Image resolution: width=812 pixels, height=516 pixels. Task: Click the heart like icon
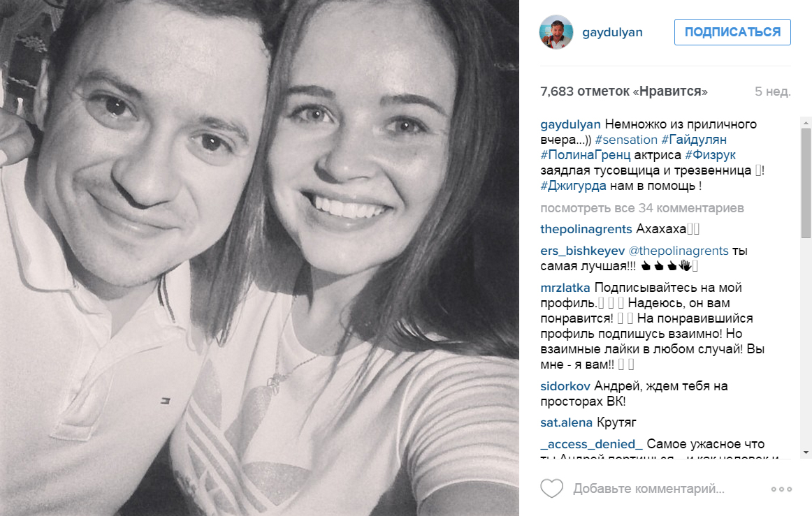[x=551, y=488]
